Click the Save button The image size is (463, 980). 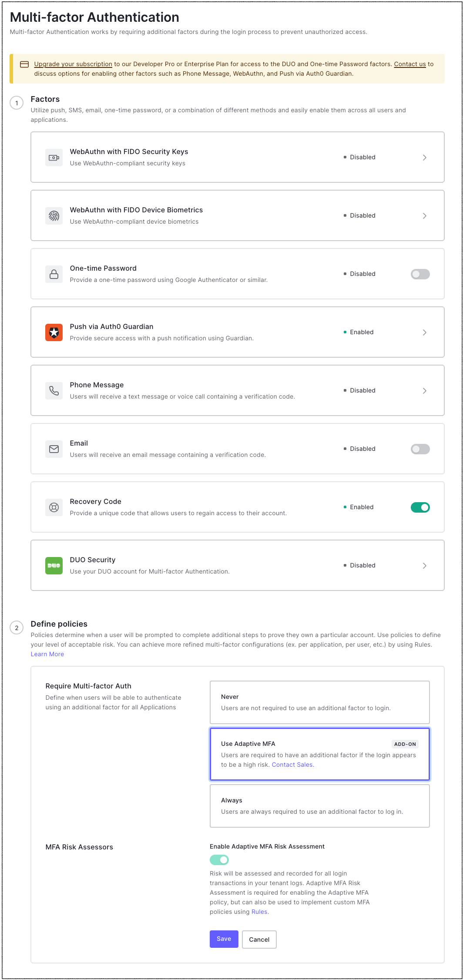click(224, 939)
